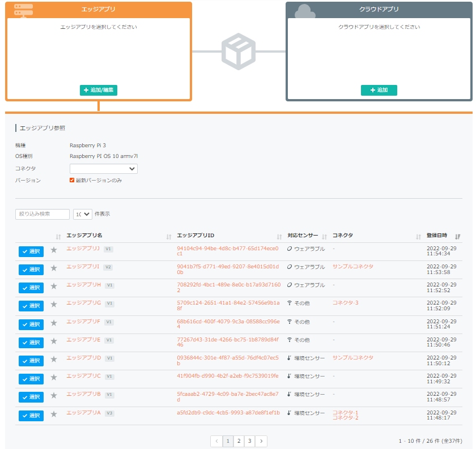Mark エッジアプリA with the star icon
Viewport: 476px width, 449px height.
tap(54, 414)
